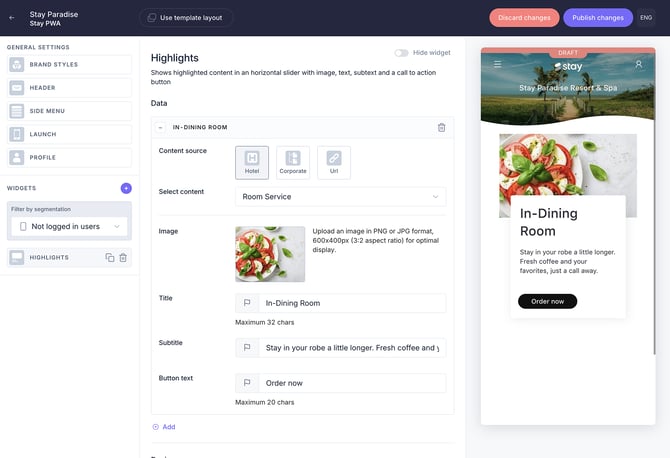
Task: Click the Maximum 20 chars hint
Action: (x=264, y=402)
